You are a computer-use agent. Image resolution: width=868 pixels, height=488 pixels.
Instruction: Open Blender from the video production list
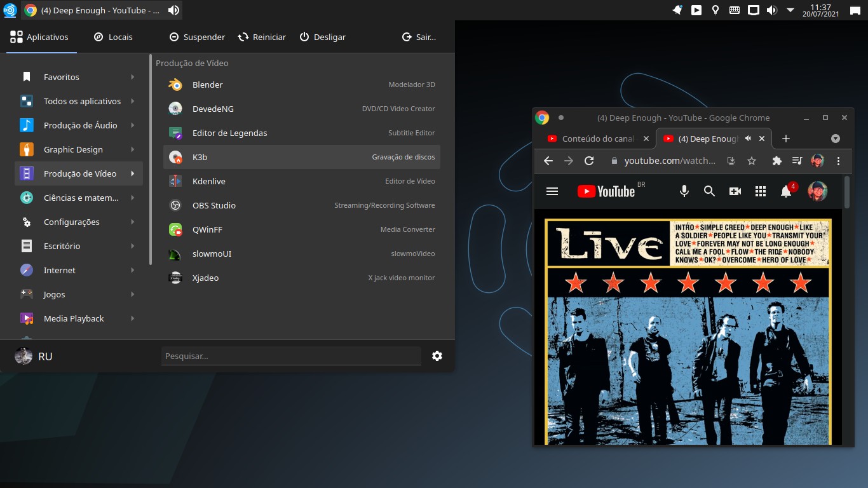pos(302,85)
